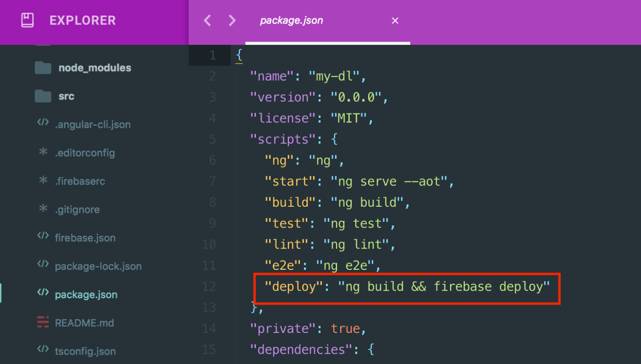
Task: Click the forward navigation chevron
Action: (231, 20)
